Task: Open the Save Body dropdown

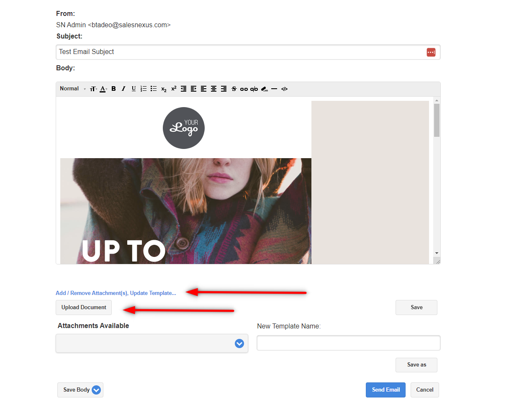Action: coord(80,390)
